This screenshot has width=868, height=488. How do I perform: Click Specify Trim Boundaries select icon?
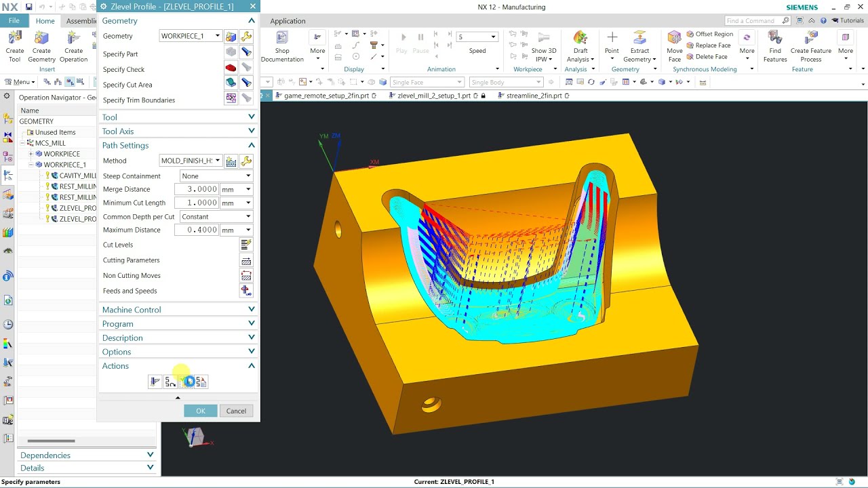tap(231, 98)
